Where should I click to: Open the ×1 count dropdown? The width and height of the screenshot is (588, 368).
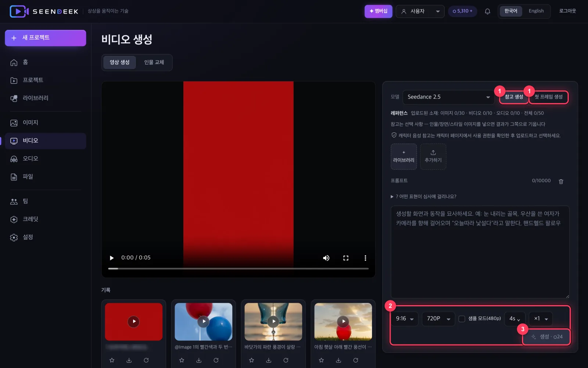(541, 319)
